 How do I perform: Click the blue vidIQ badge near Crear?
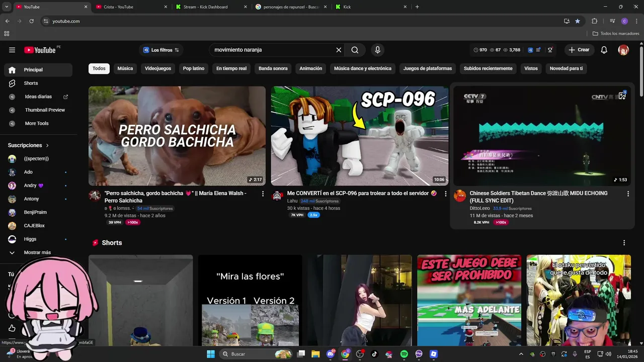[x=530, y=50]
